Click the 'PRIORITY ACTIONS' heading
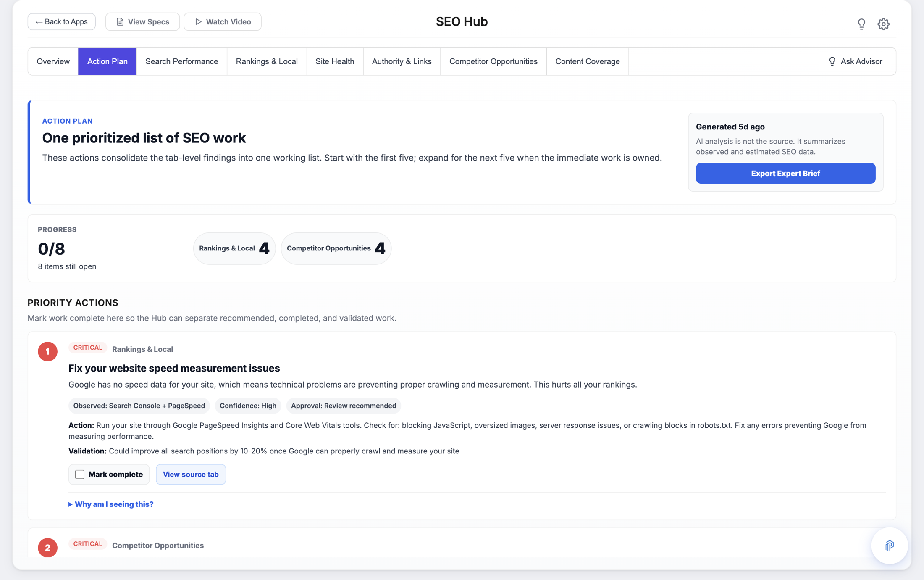Image resolution: width=924 pixels, height=580 pixels. pyautogui.click(x=73, y=303)
